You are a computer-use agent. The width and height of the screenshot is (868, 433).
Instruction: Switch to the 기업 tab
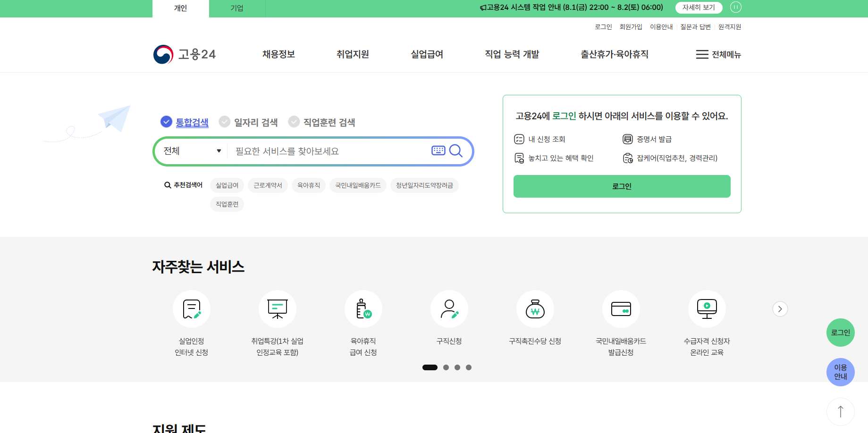(x=236, y=8)
